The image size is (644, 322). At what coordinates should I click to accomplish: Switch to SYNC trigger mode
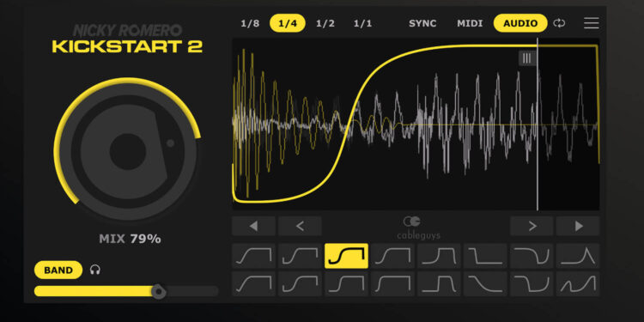pyautogui.click(x=422, y=23)
